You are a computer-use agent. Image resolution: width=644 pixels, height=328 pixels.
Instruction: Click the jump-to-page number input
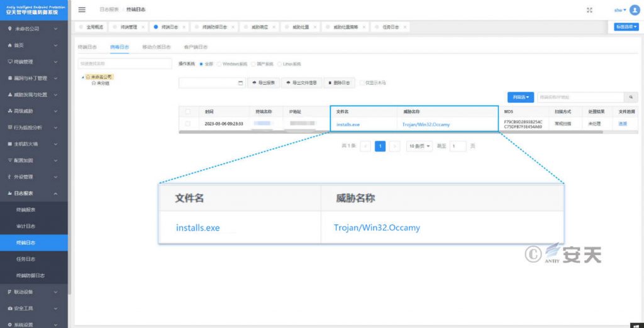tap(458, 146)
